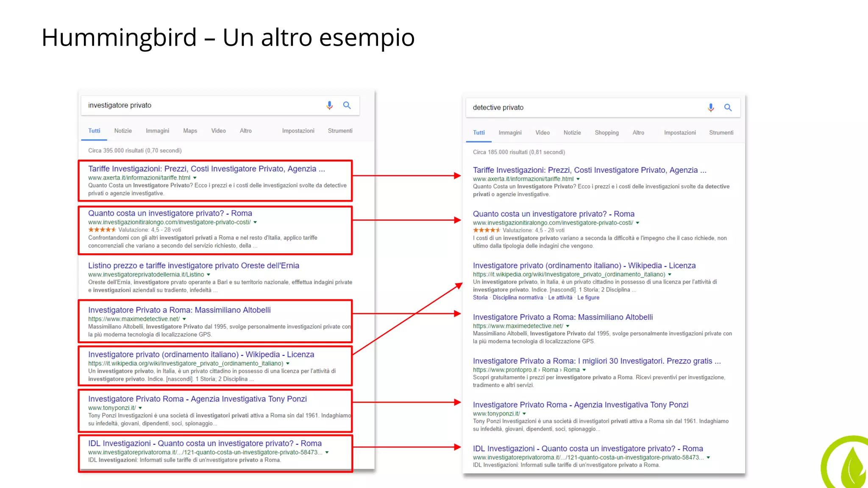Open 'Massimiliano Altobelli' result in right panel
Screen dimensions: 868x488
coord(563,317)
